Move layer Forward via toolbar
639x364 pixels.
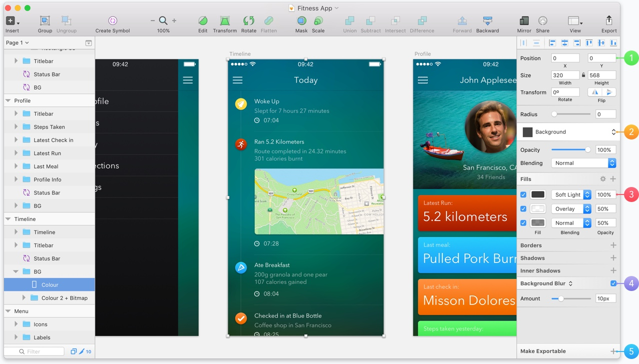462,21
